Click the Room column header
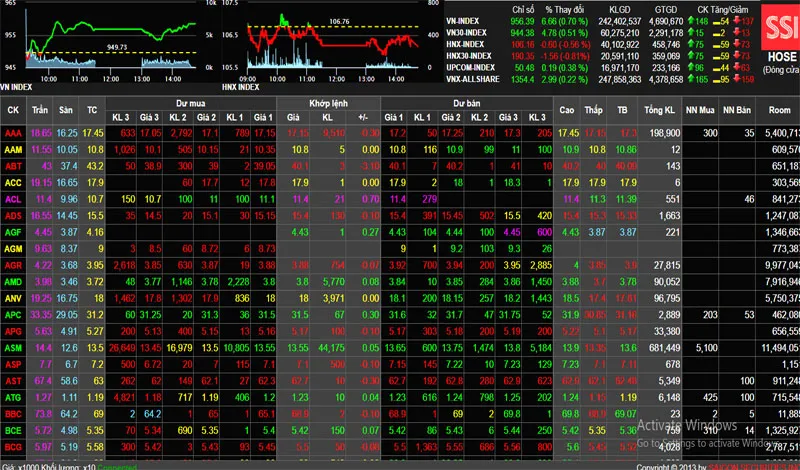This screenshot has height=470, width=800. (x=779, y=110)
